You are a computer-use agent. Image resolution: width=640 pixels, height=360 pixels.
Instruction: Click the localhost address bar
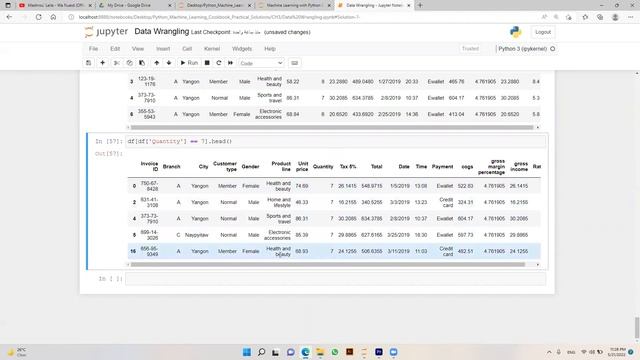click(x=302, y=17)
